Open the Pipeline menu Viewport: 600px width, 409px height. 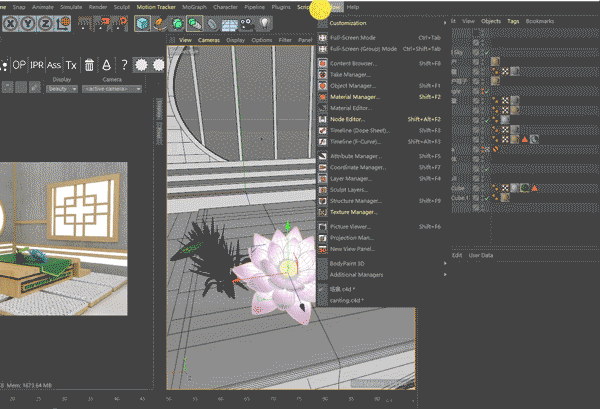[254, 7]
